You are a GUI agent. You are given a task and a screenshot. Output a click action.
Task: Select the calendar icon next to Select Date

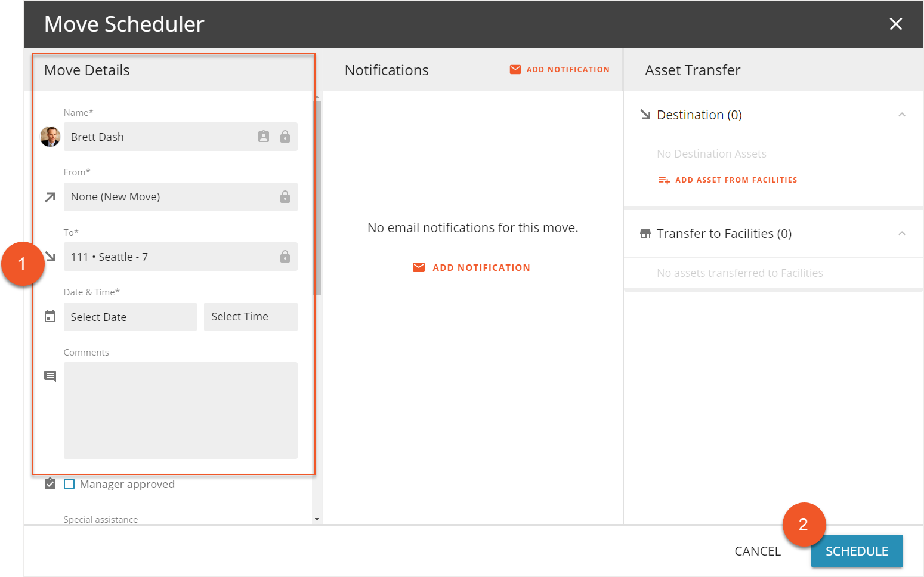coord(50,316)
